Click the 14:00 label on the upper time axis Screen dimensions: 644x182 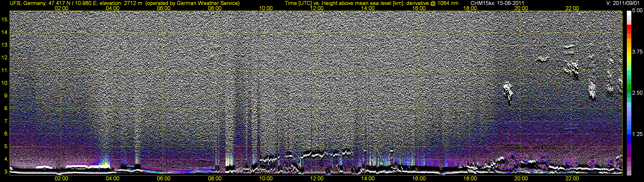click(368, 8)
